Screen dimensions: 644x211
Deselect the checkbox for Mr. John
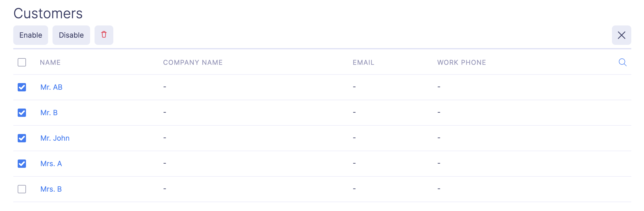tap(22, 138)
